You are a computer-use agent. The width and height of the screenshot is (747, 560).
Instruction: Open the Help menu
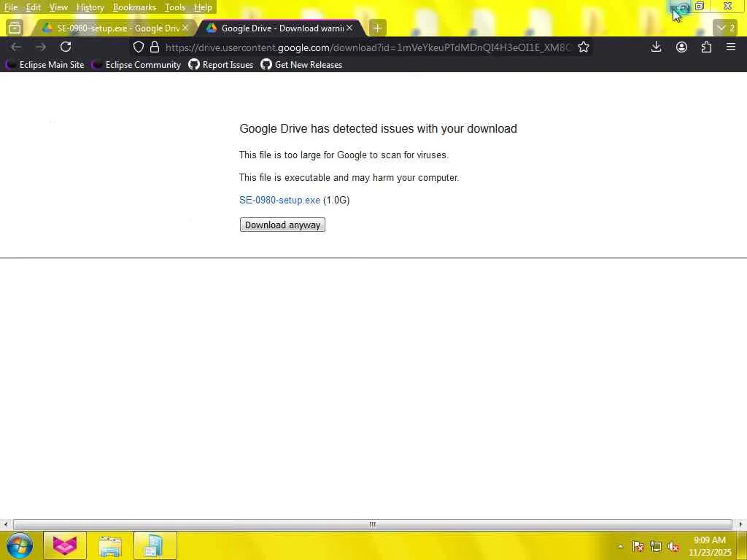[x=203, y=7]
